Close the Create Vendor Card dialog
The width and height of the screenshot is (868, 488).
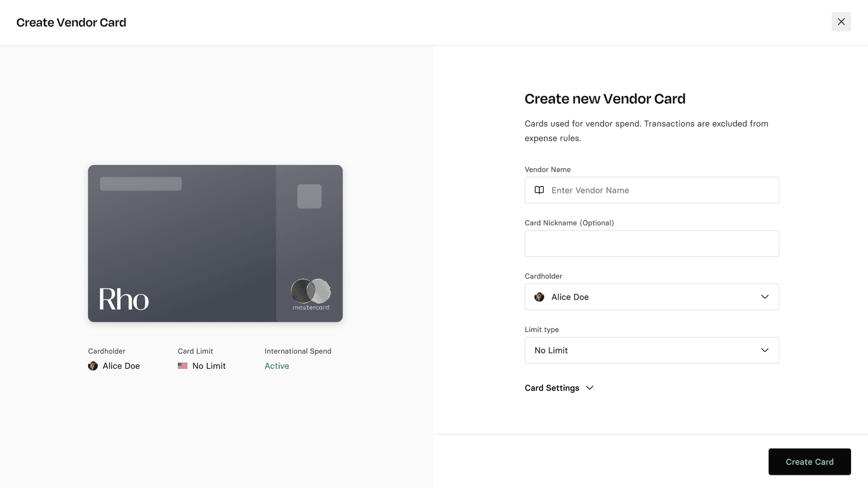841,22
